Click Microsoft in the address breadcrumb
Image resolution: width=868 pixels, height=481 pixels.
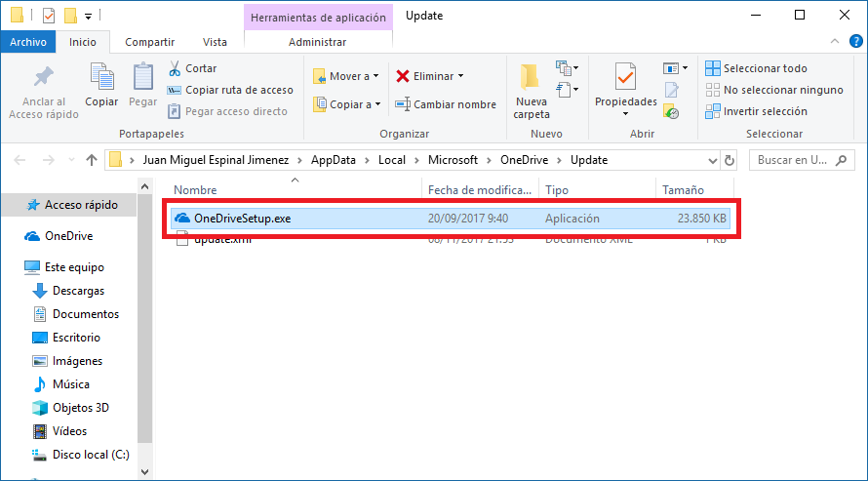tap(453, 160)
